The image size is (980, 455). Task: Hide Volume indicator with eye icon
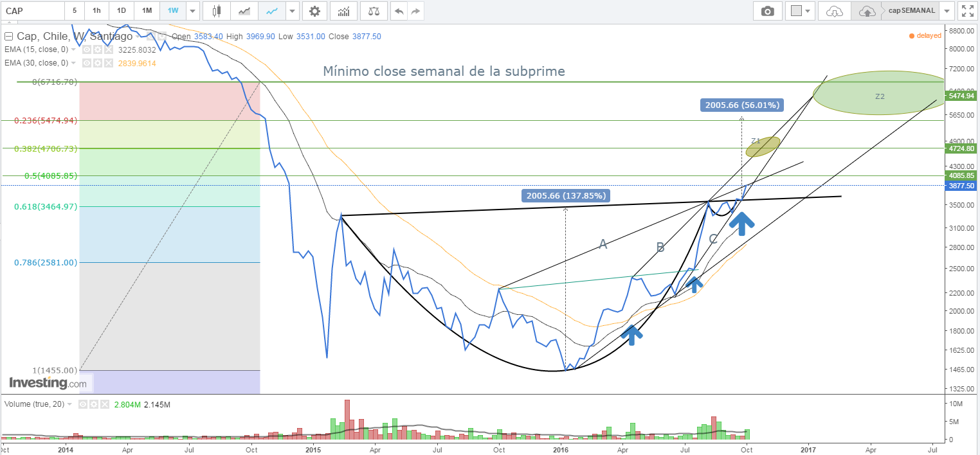[x=83, y=404]
